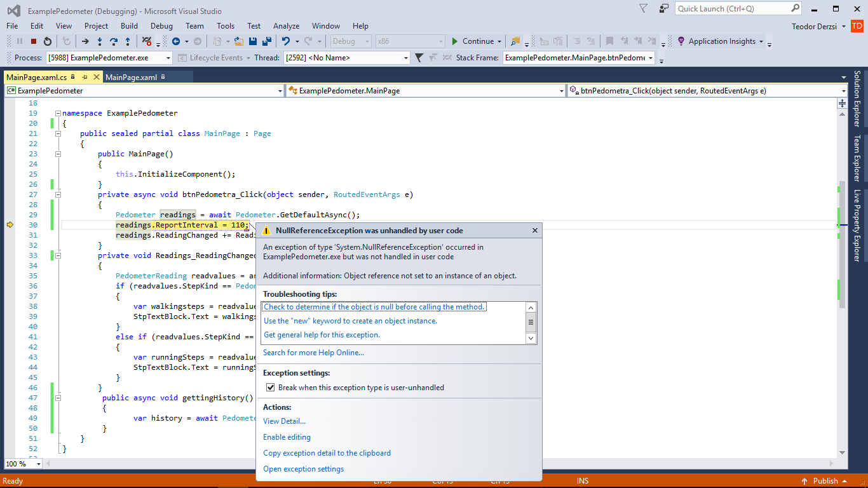Uncheck Break when this exception type is user-unhandled
This screenshot has width=868, height=488.
pyautogui.click(x=270, y=388)
